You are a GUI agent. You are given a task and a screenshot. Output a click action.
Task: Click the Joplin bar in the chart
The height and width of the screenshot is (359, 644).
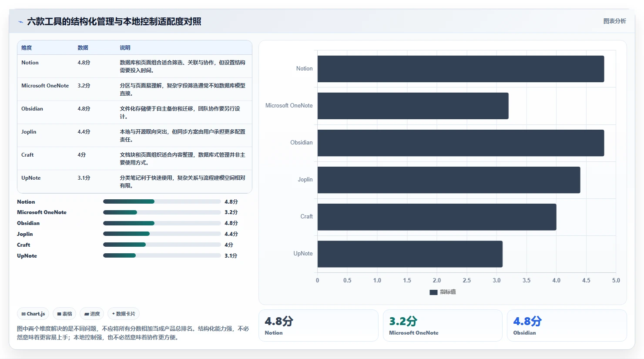click(x=449, y=180)
